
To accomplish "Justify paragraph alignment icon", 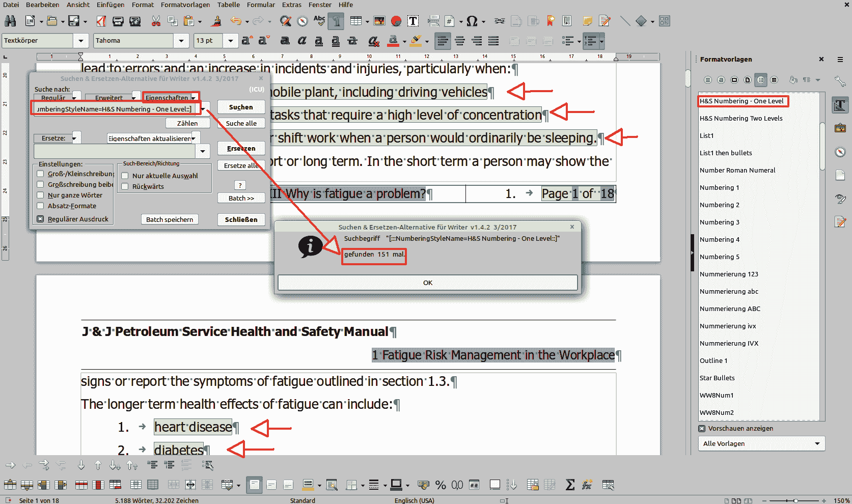I will tap(493, 41).
